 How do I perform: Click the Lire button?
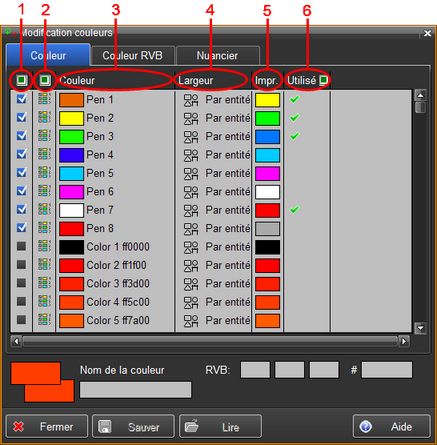click(x=220, y=426)
